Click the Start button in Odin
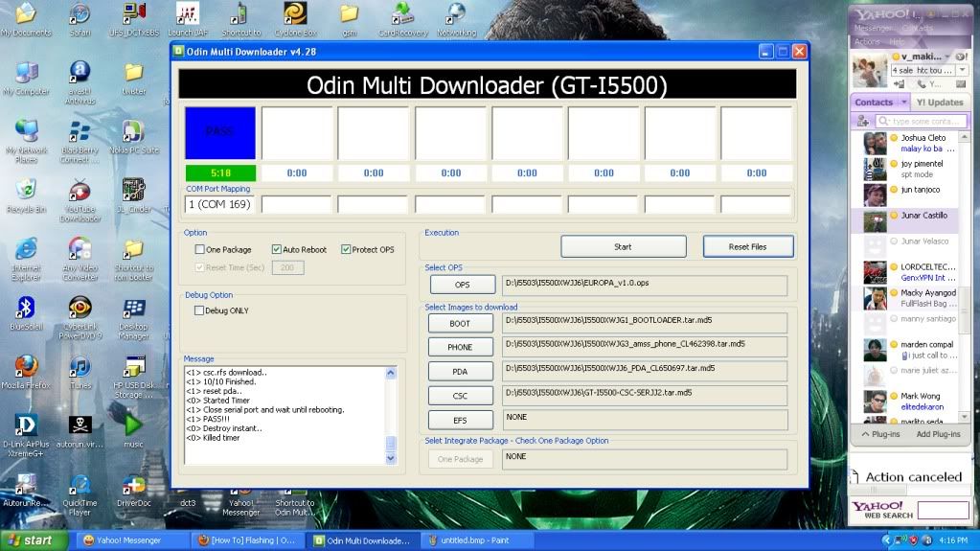The height and width of the screenshot is (551, 980). (x=623, y=246)
